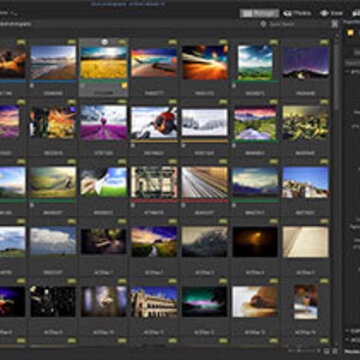Select the hillside town blue sky photo
The height and width of the screenshot is (360, 360).
coord(306,182)
